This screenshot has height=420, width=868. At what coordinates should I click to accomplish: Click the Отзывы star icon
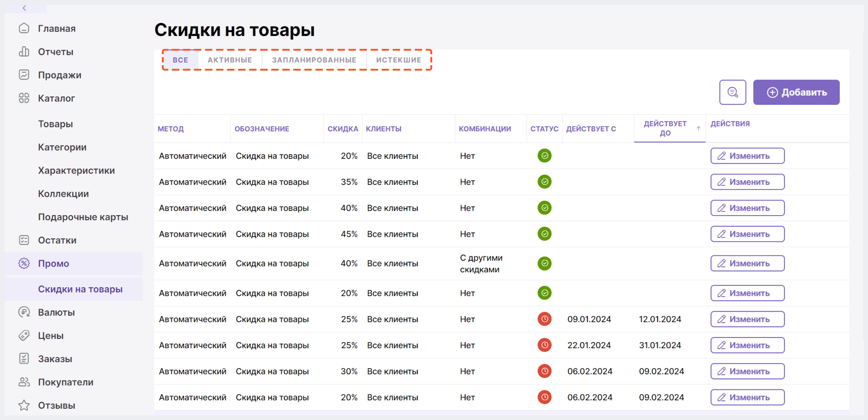coord(24,405)
